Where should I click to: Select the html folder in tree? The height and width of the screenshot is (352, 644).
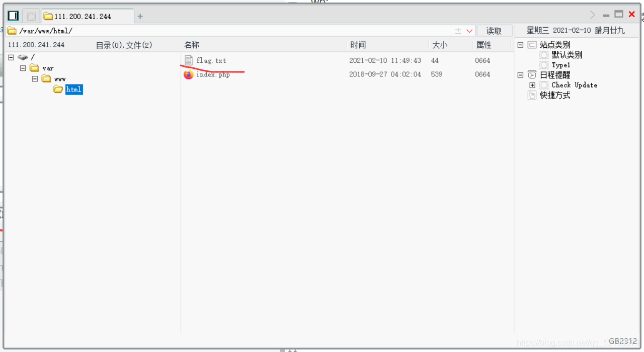click(74, 90)
